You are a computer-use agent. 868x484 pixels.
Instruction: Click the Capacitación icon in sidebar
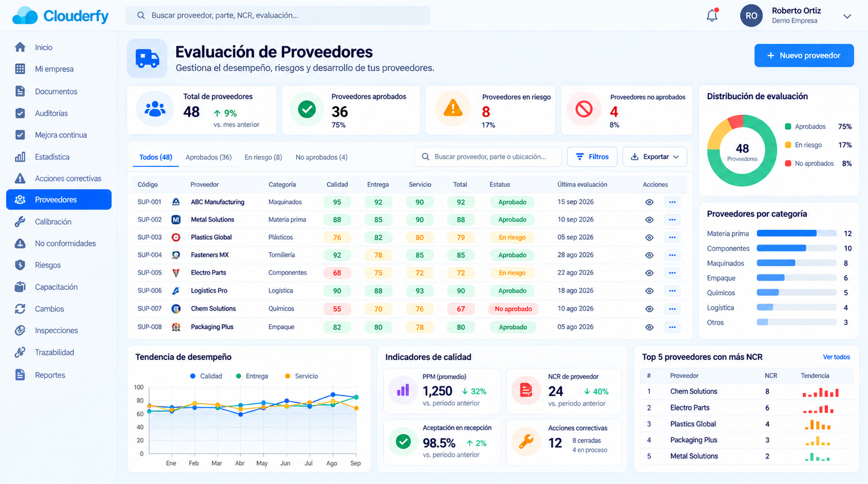(20, 287)
